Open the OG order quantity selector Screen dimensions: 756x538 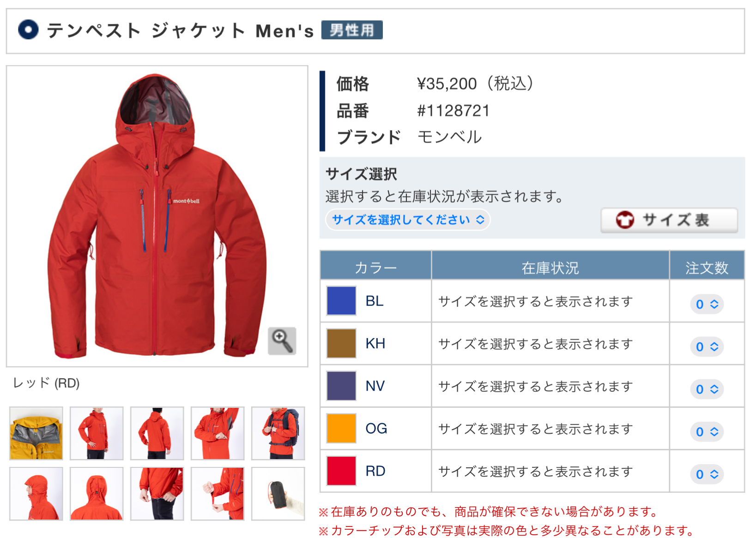pyautogui.click(x=707, y=431)
